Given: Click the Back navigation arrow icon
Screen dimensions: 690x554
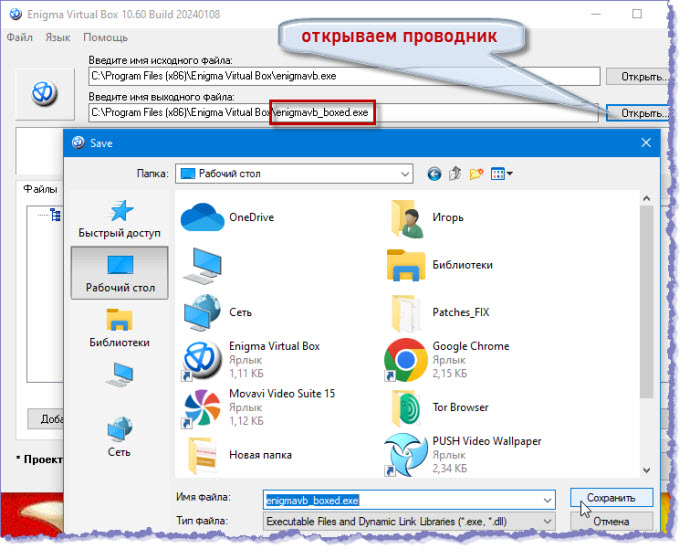Looking at the screenshot, I should [x=434, y=174].
